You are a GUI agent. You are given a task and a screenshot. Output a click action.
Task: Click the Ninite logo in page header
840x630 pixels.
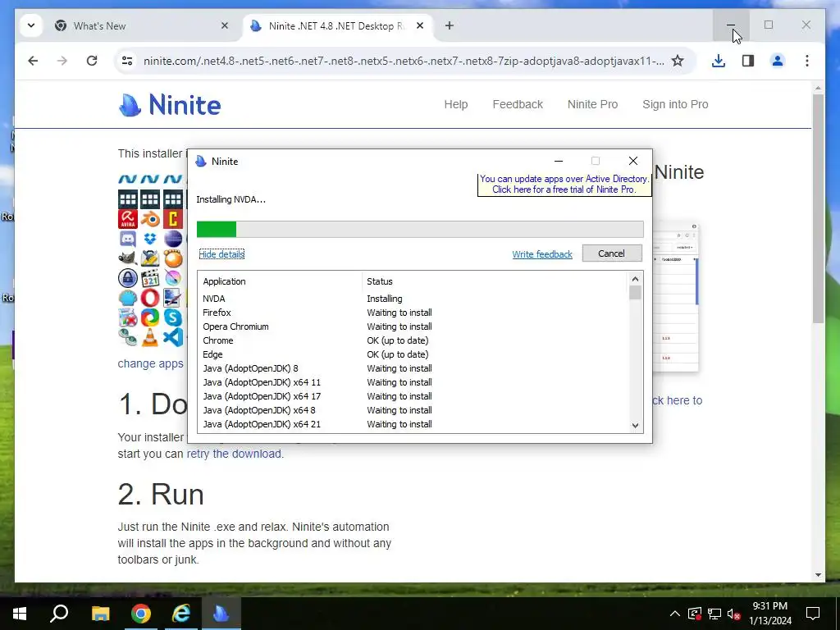point(169,104)
